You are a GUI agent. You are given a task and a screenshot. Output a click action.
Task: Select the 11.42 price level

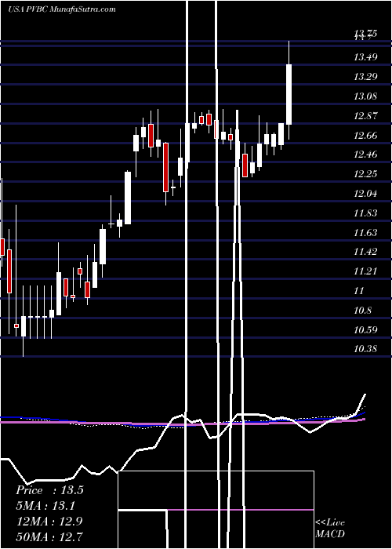[366, 252]
